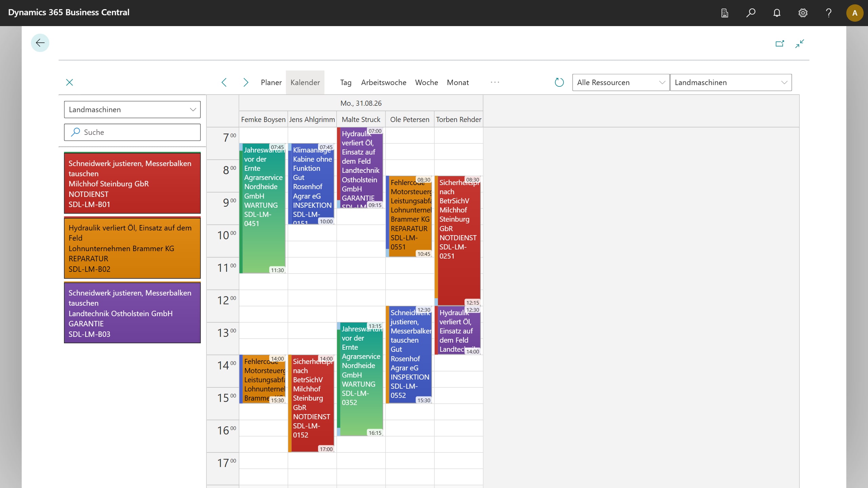Close the backlog side panel
This screenshot has width=868, height=488.
tap(70, 82)
